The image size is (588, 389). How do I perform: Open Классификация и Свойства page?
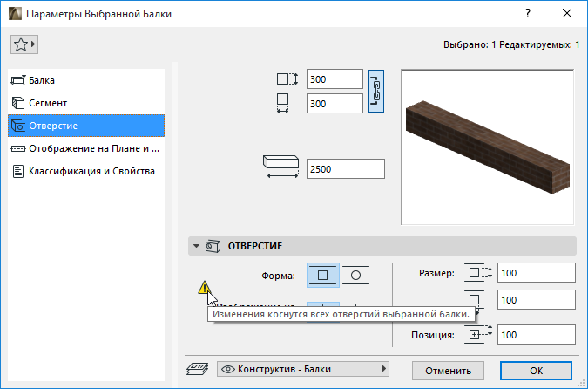pos(86,171)
